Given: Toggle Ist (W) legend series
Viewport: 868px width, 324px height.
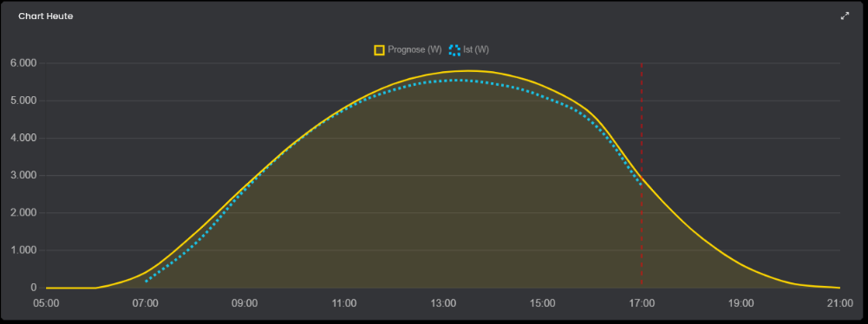Looking at the screenshot, I should click(469, 49).
